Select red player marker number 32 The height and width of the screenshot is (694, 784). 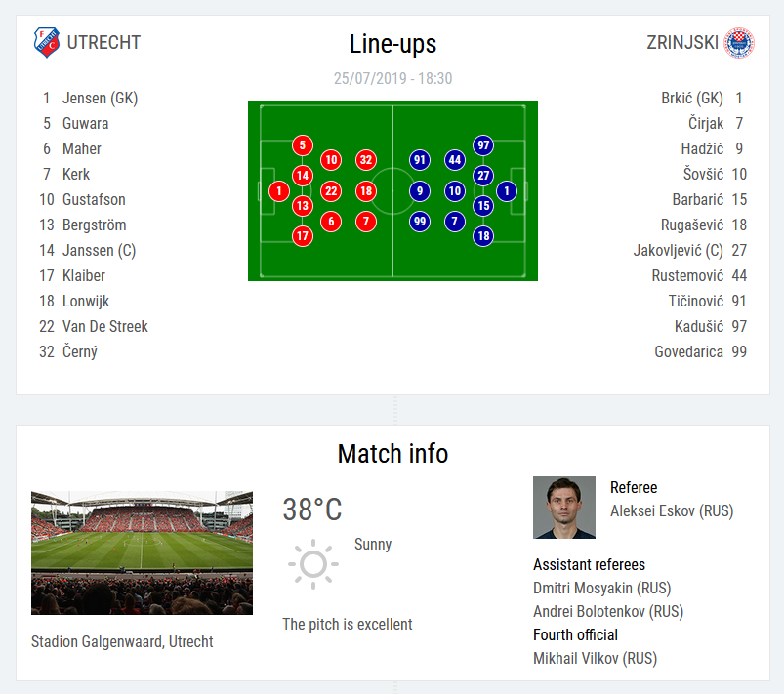coord(366,160)
